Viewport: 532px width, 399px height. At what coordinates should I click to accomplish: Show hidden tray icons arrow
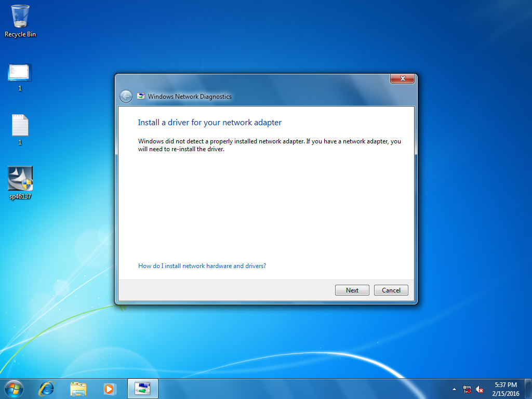pos(454,389)
